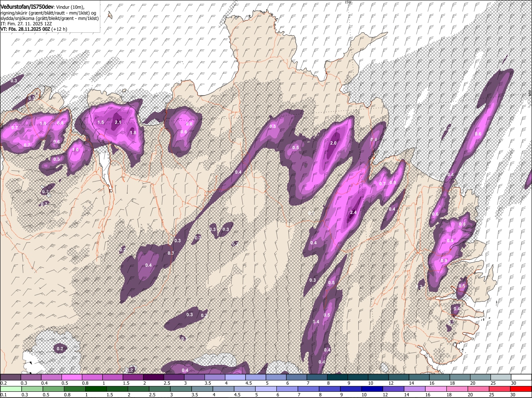Select the 1.8 snowfall value label
The height and width of the screenshot is (398, 532).
click(x=133, y=133)
